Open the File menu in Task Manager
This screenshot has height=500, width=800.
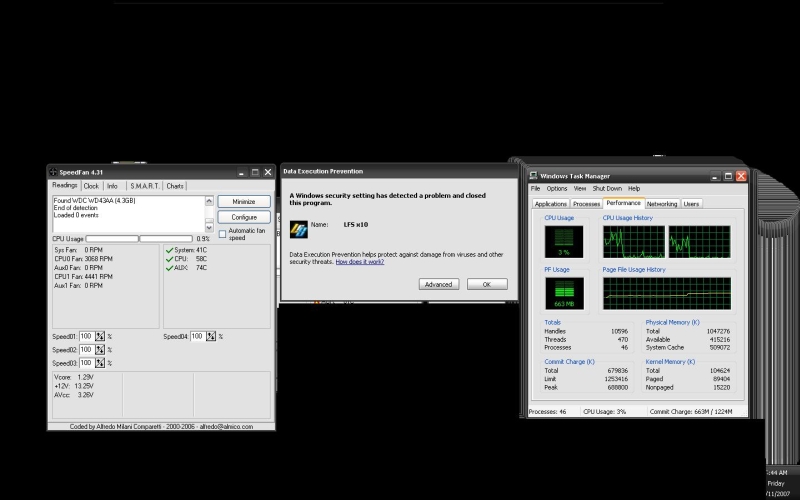[x=535, y=189]
